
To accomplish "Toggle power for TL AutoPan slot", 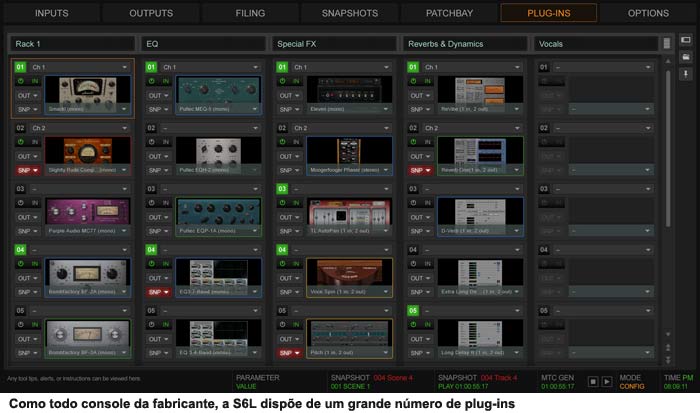I will 283,203.
